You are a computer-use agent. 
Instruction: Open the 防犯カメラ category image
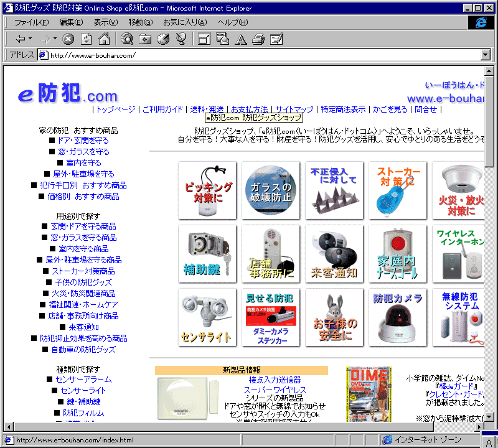[x=398, y=317]
